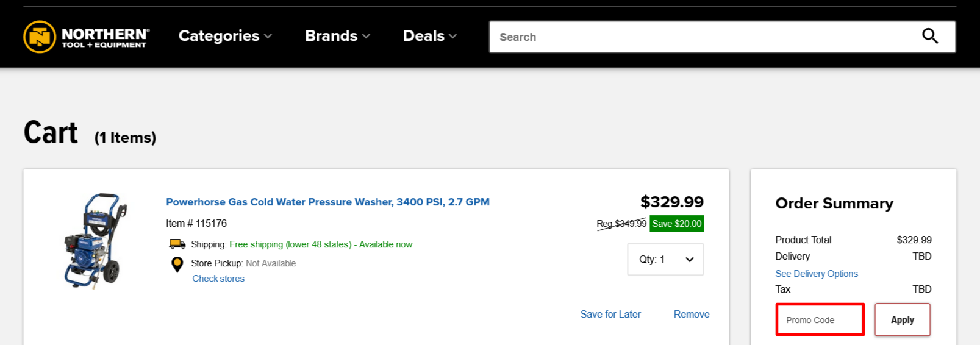Click the shipping truck icon

(177, 244)
